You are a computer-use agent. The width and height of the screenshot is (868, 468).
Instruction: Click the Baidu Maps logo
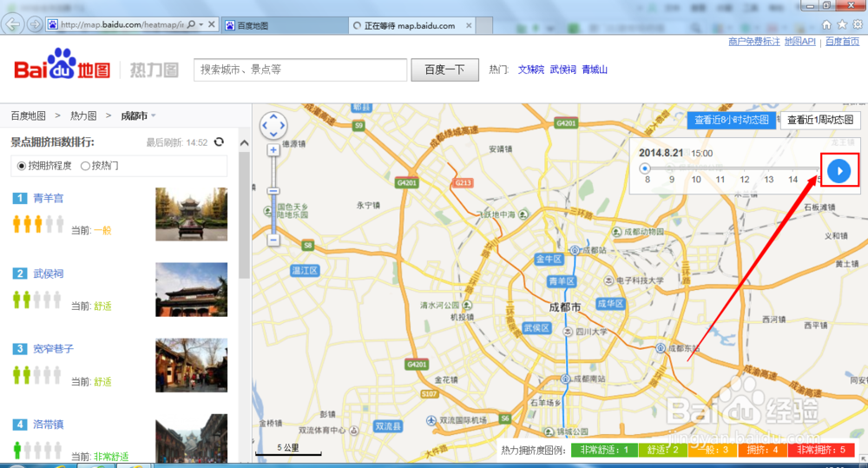pos(62,65)
